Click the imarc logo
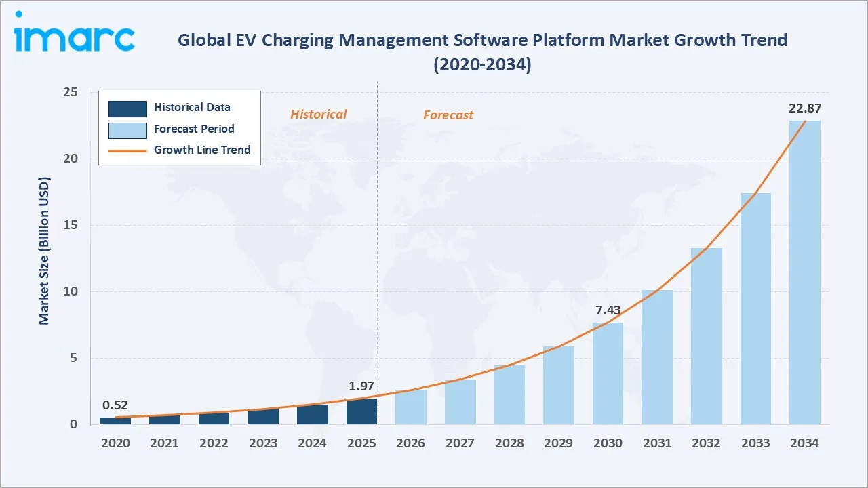This screenshot has width=868, height=488. pos(74,32)
